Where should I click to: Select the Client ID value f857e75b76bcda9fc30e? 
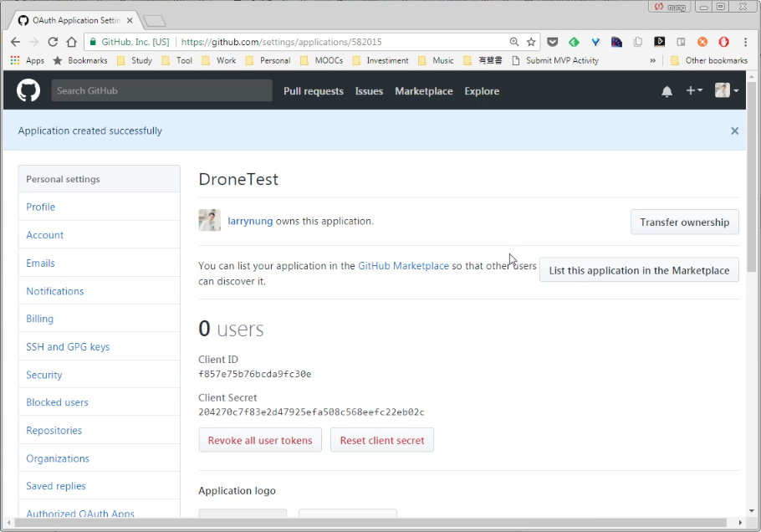click(255, 374)
